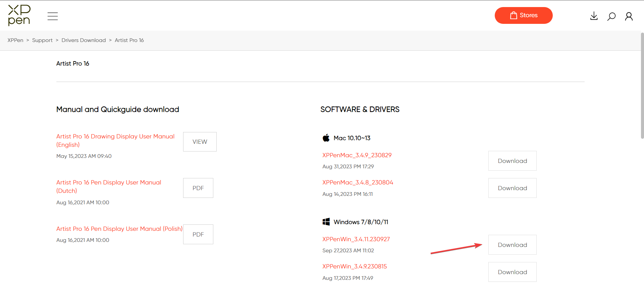Click date Aug 17,2023 PM 17:49
Image resolution: width=644 pixels, height=300 pixels.
348,278
